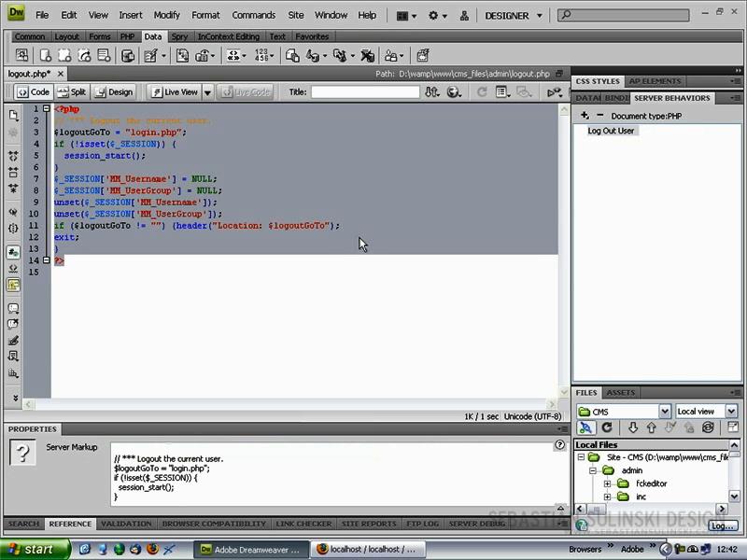747x560 pixels.
Task: Open the layout icon dropdown in menu bar
Action: coord(406,16)
